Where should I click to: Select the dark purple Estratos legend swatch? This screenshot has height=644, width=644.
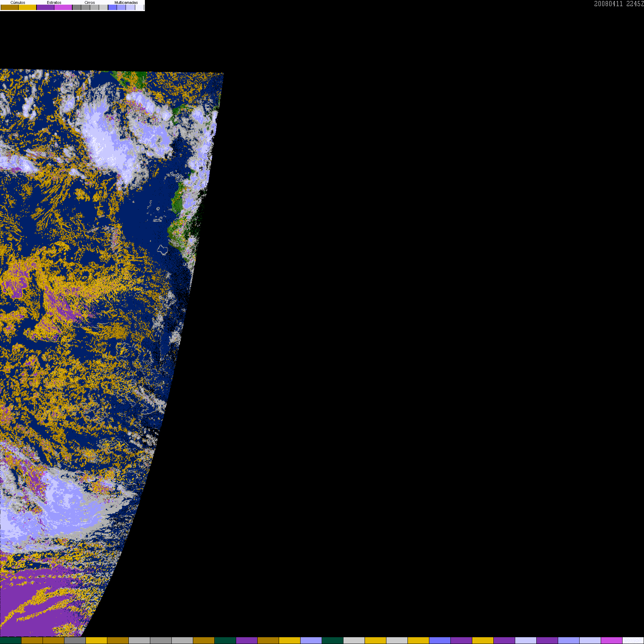(45, 7)
